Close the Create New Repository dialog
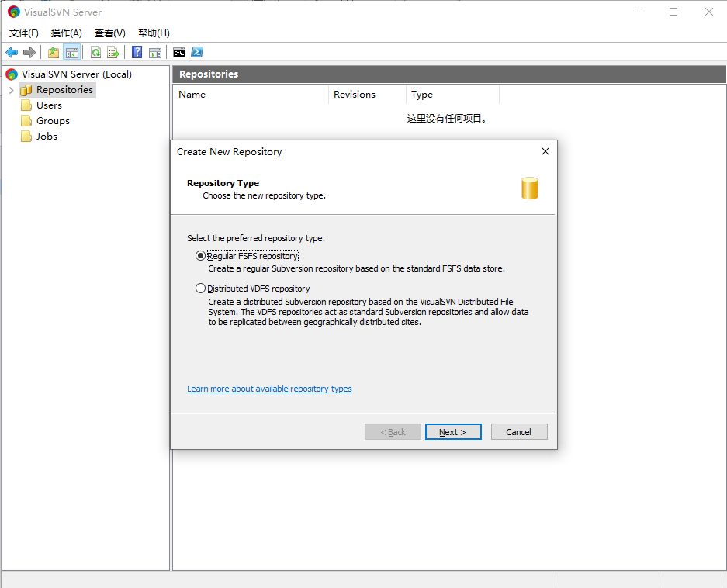Image resolution: width=727 pixels, height=588 pixels. (545, 151)
